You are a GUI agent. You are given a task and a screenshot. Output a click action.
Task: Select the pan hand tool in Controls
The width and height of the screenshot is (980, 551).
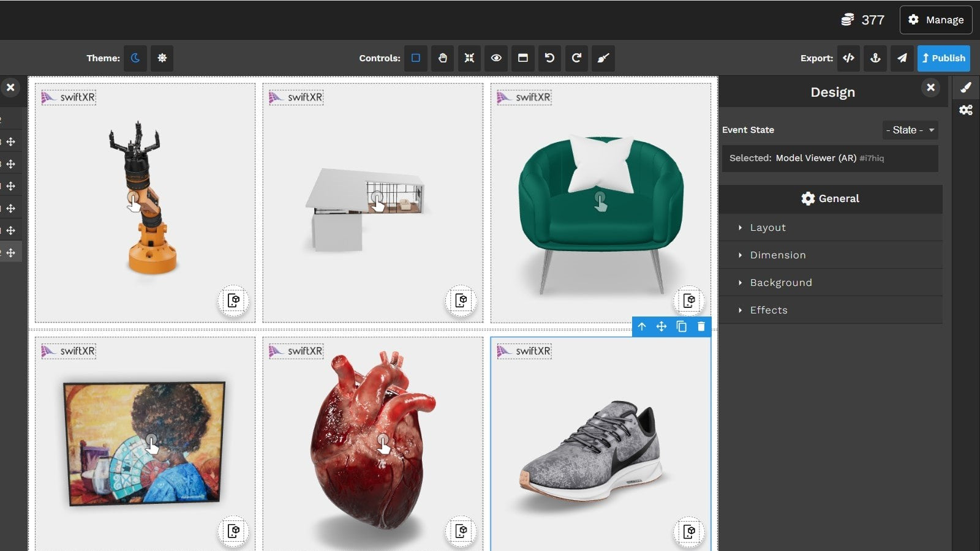(442, 58)
